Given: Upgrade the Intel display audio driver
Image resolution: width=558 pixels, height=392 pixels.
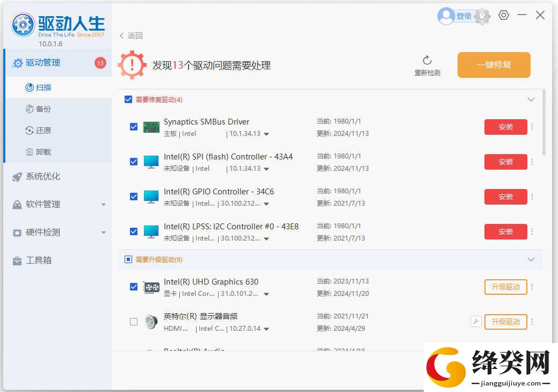Looking at the screenshot, I should coord(506,322).
